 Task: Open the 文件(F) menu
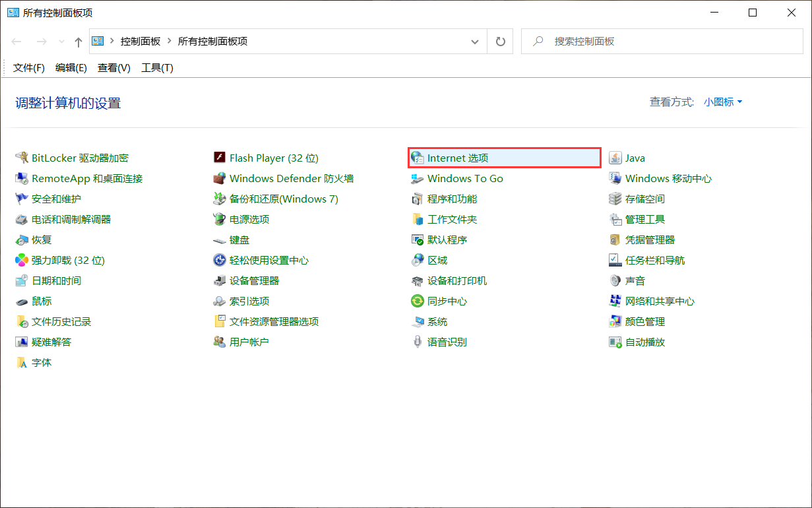(x=29, y=67)
